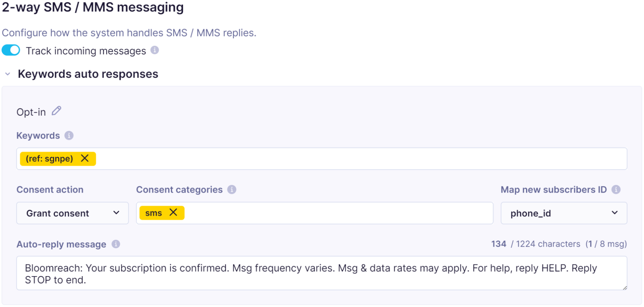This screenshot has width=644, height=307.
Task: Open the Grant consent dropdown
Action: pos(72,213)
